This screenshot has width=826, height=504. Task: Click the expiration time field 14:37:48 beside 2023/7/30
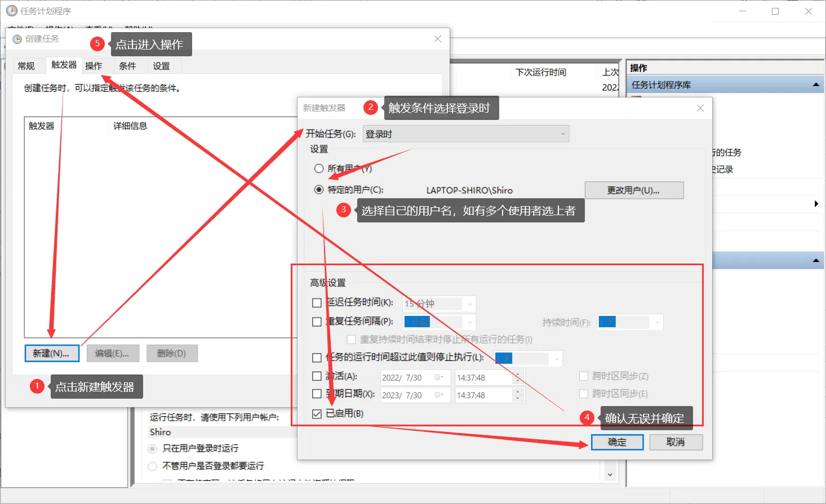click(x=483, y=395)
